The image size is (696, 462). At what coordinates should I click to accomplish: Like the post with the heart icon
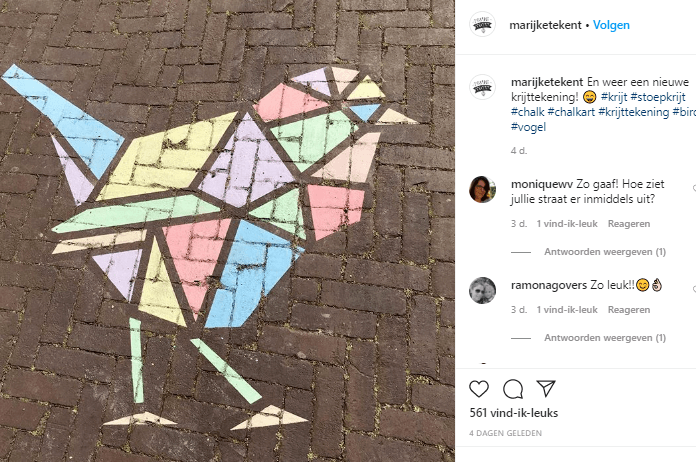point(479,389)
